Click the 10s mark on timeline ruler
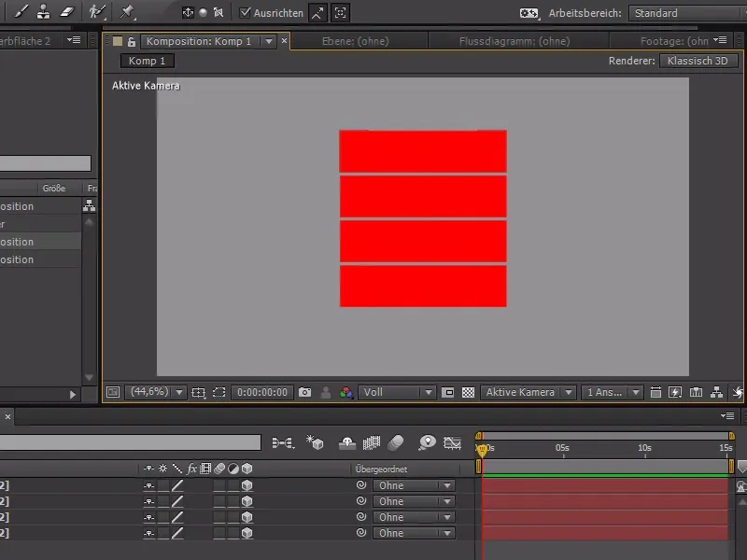The image size is (747, 560). click(644, 449)
